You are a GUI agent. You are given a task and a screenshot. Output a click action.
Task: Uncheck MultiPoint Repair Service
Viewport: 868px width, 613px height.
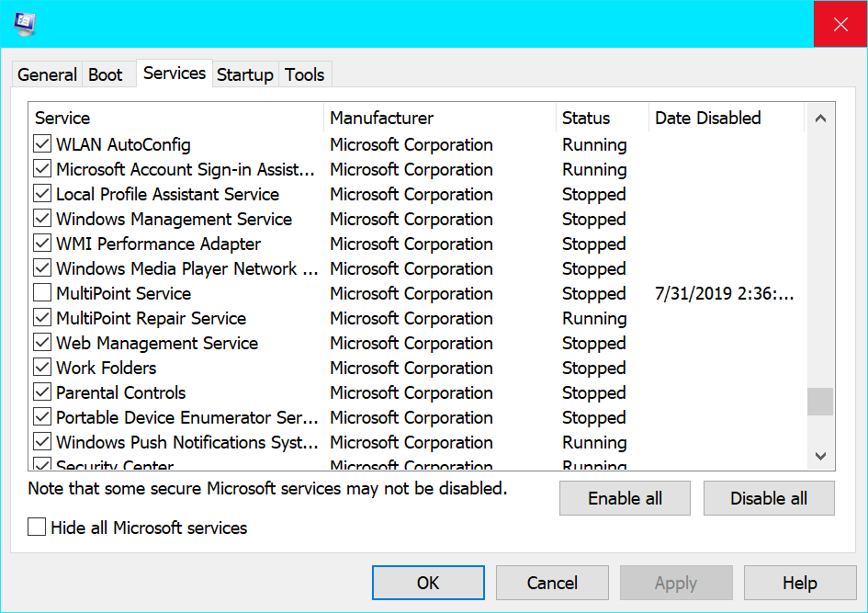(42, 318)
